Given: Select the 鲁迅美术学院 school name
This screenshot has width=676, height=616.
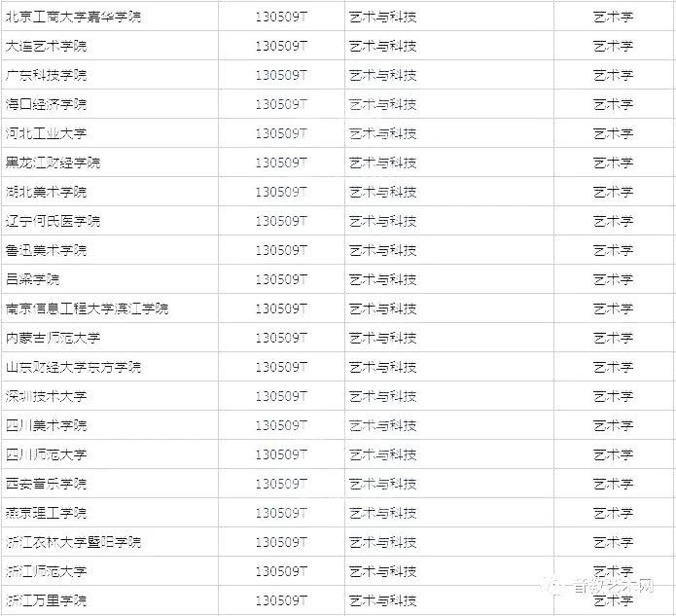Looking at the screenshot, I should (46, 250).
